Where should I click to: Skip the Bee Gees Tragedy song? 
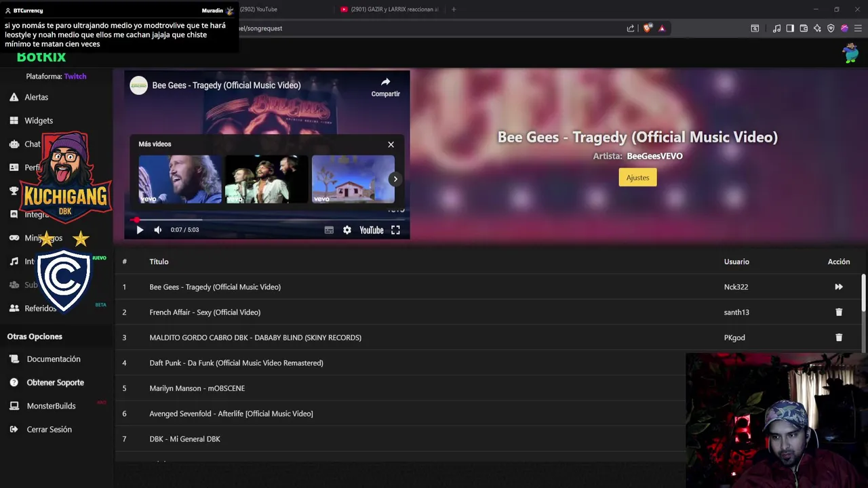(x=839, y=287)
